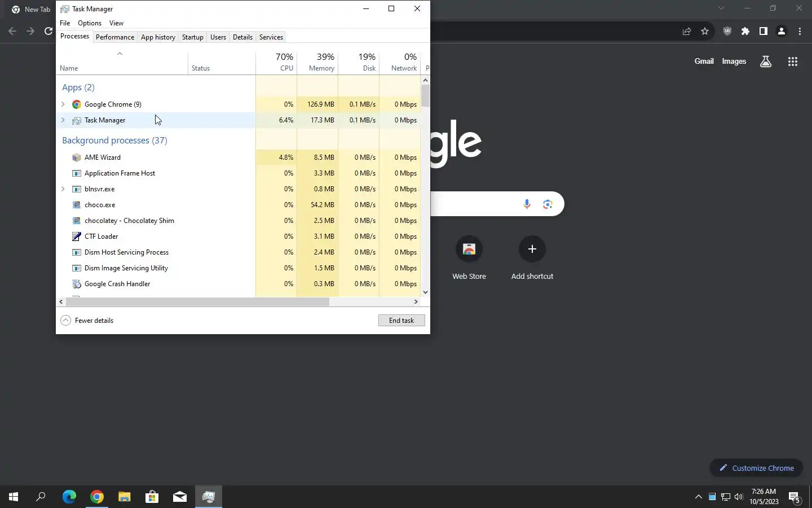812x508 pixels.
Task: Click the AME Wizard process icon
Action: pos(77,157)
